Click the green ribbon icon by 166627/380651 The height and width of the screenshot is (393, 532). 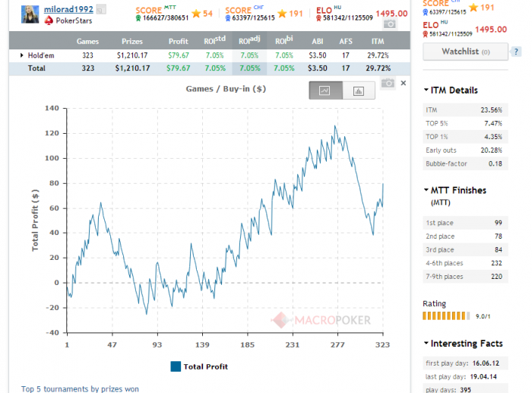point(138,18)
